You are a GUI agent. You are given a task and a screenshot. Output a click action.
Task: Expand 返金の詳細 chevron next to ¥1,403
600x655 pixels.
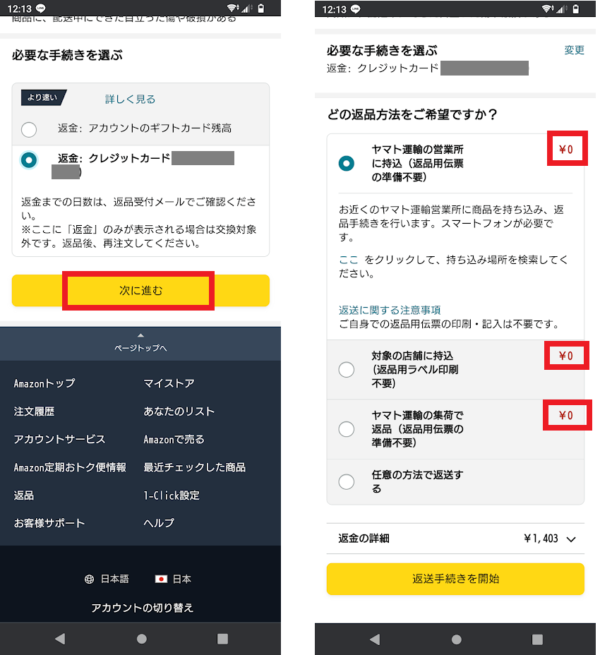tap(571, 539)
